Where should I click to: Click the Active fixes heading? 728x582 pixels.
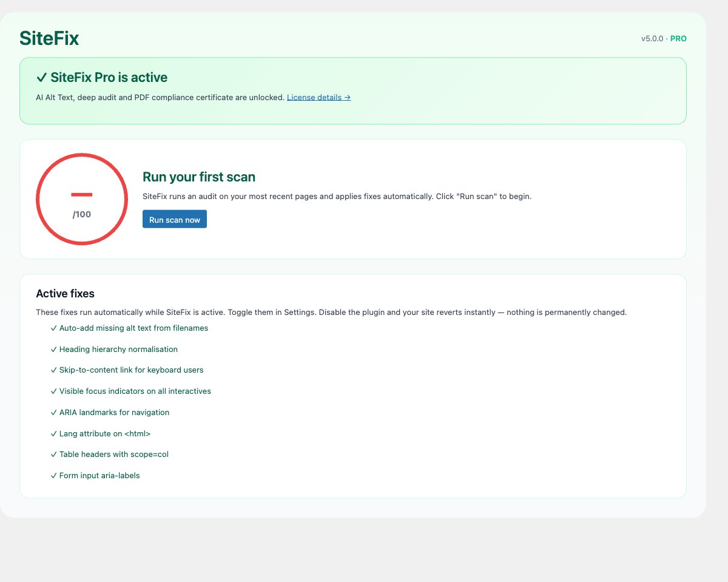pyautogui.click(x=65, y=294)
